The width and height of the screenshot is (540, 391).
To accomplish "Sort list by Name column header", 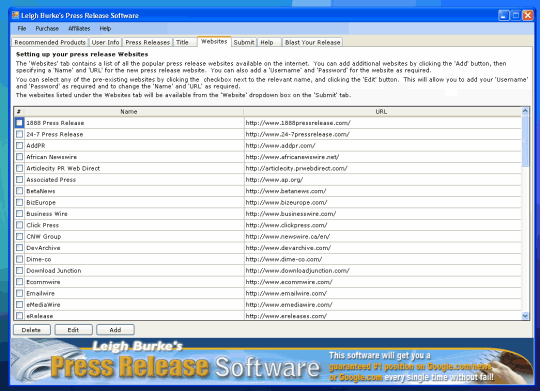I will pyautogui.click(x=134, y=112).
